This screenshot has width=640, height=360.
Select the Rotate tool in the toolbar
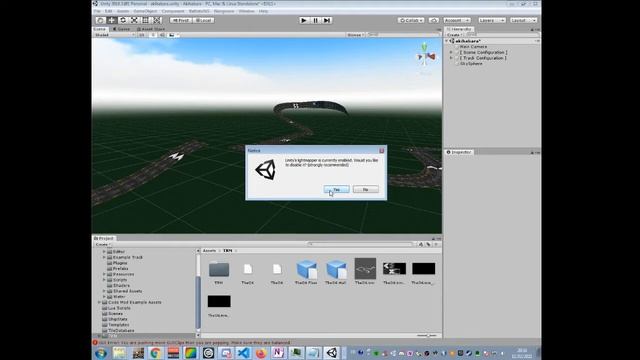(x=123, y=20)
